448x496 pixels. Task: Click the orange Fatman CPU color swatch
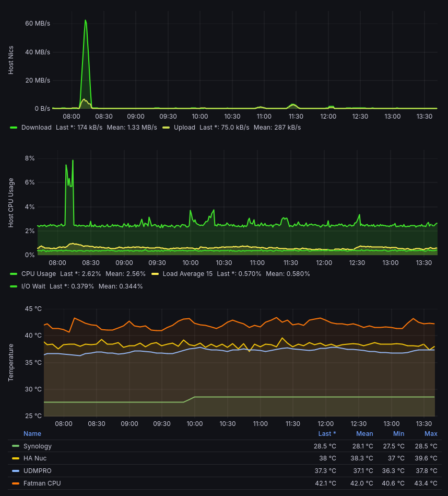16,483
